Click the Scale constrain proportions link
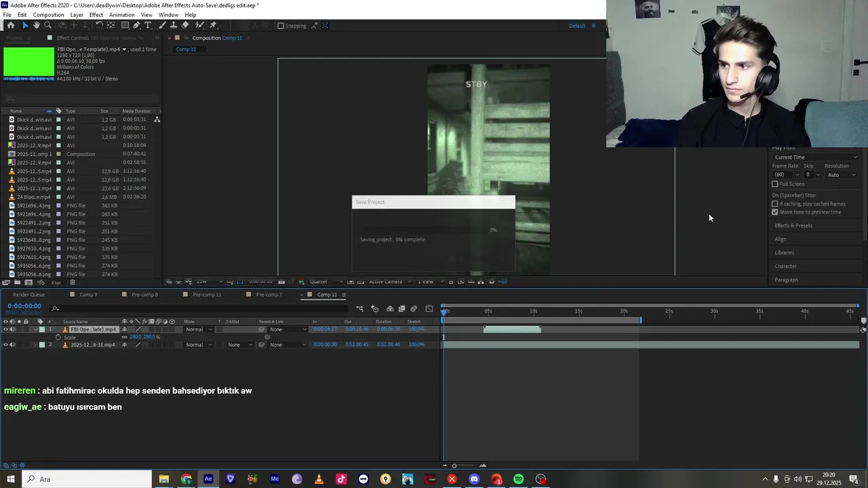 pyautogui.click(x=124, y=337)
